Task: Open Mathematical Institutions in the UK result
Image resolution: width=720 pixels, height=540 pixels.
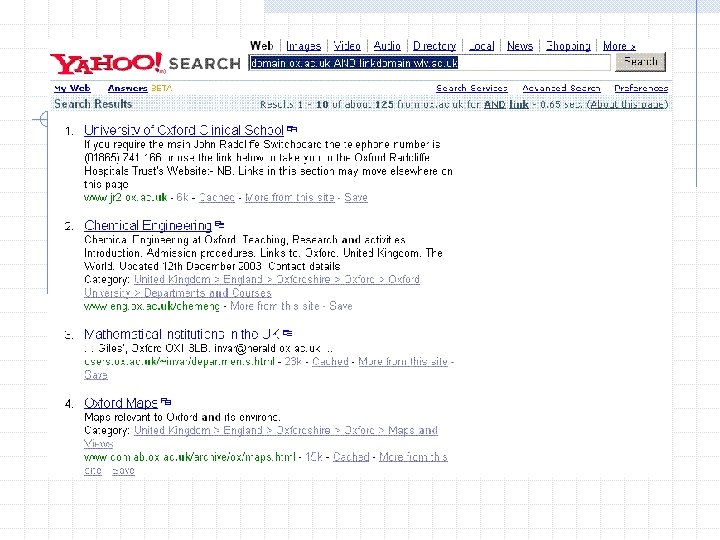Action: pyautogui.click(x=181, y=334)
